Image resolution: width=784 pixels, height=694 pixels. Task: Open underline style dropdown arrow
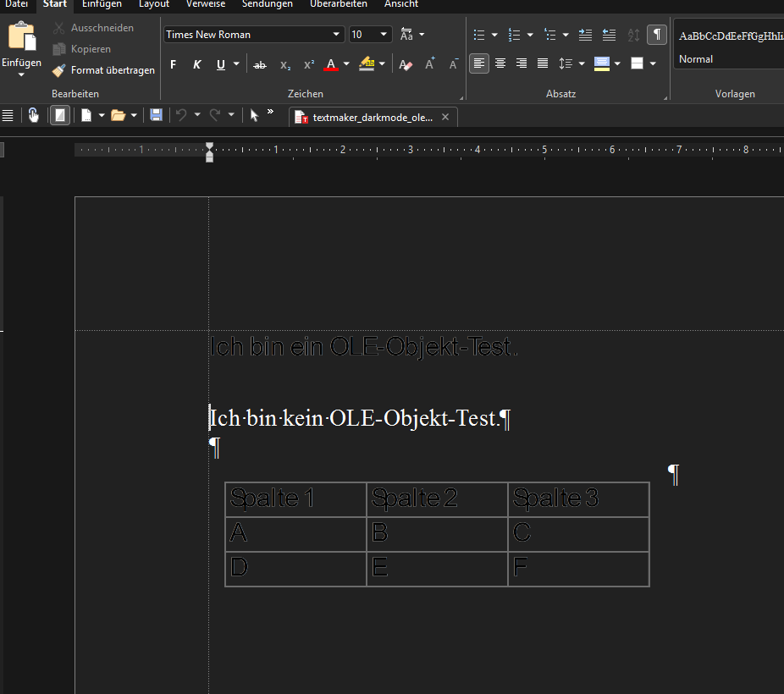tap(236, 64)
